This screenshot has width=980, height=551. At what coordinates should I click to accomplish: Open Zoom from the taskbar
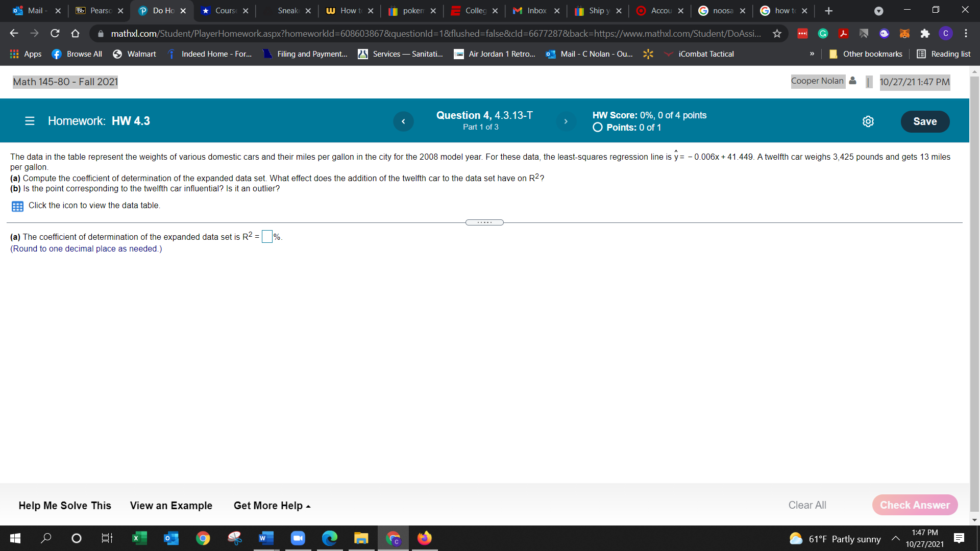click(x=298, y=538)
